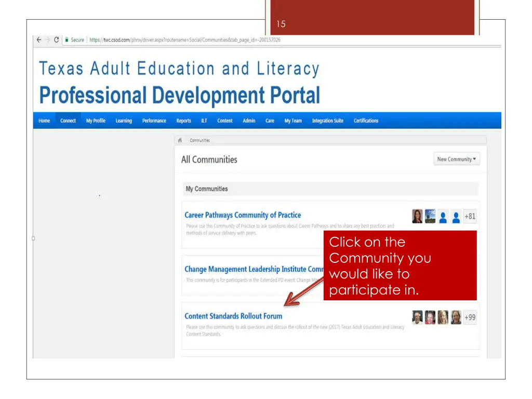Open the Content menu
Screen dimensions: 532x399
point(224,121)
